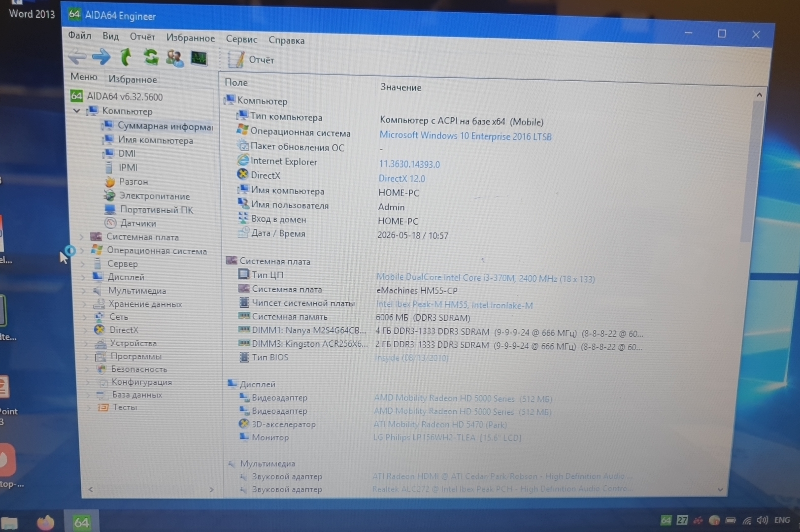The height and width of the screenshot is (532, 800).
Task: Open the 11.3630.14393.0 Internet Explorer version link
Action: [409, 164]
